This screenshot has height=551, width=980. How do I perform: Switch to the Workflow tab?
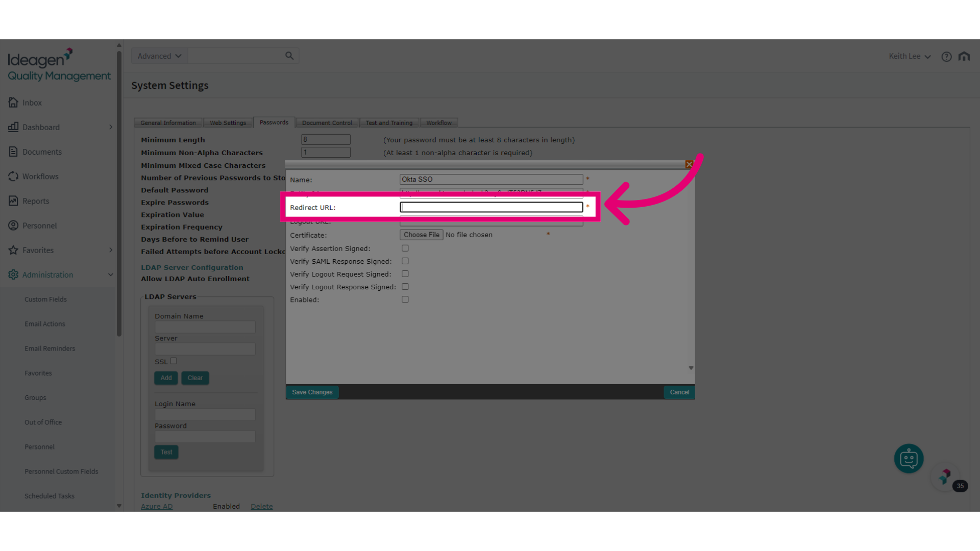coord(439,123)
